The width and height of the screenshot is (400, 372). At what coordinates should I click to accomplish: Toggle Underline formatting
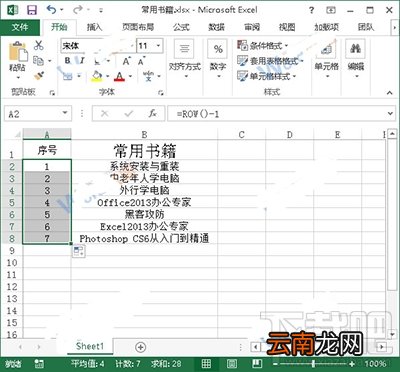tap(97, 61)
